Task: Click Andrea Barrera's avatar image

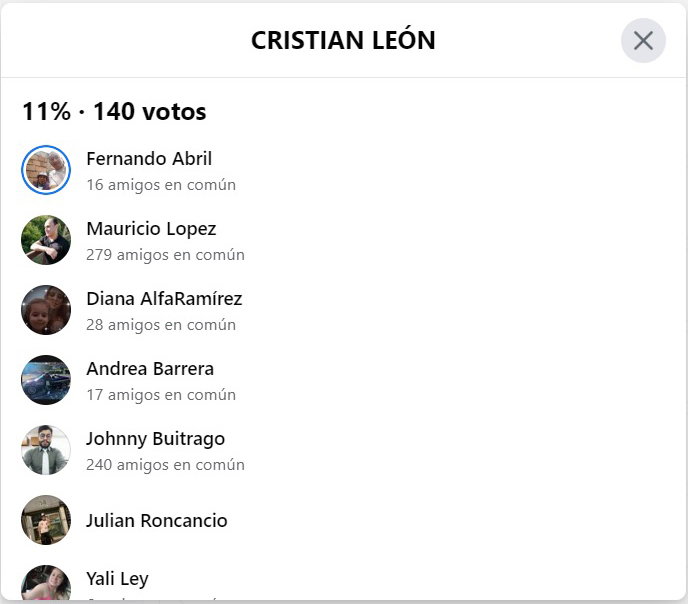Action: [x=46, y=380]
